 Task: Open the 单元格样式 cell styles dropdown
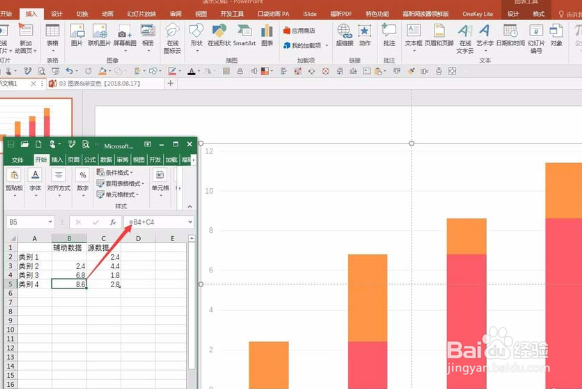(117, 194)
